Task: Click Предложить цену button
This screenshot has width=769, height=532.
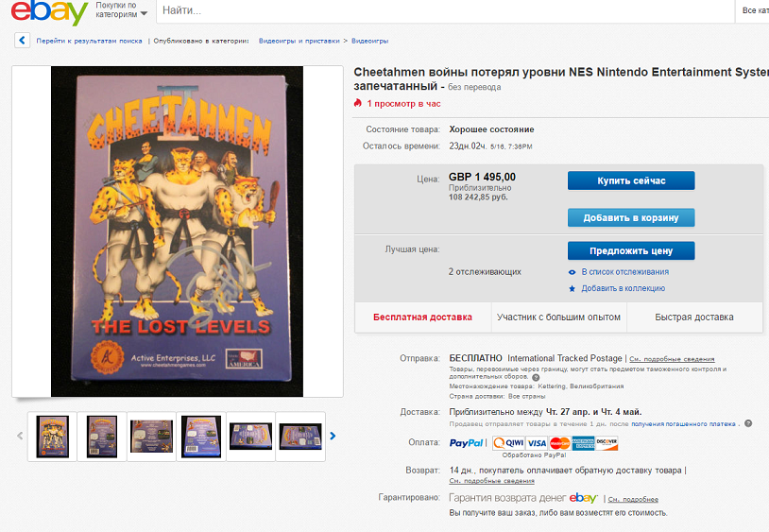Action: [x=631, y=250]
